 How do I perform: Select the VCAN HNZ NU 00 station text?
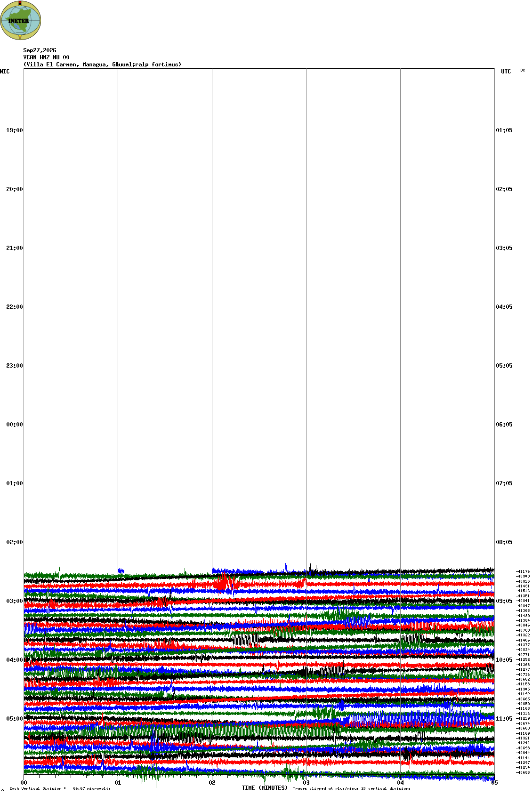click(46, 57)
